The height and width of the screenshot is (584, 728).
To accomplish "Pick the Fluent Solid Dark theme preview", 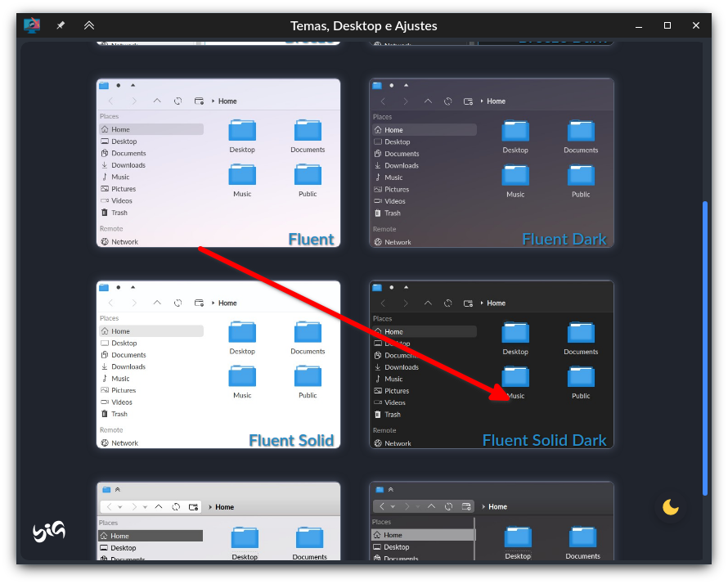I will coord(492,365).
